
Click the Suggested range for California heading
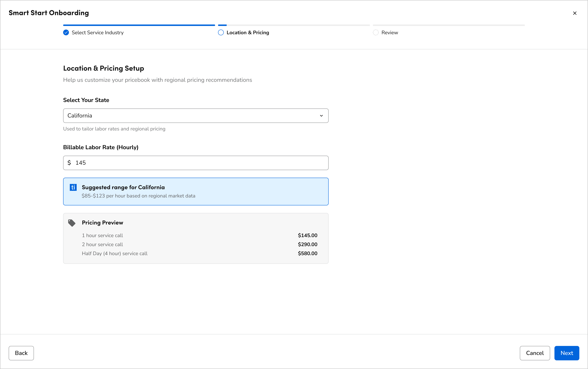(x=123, y=187)
